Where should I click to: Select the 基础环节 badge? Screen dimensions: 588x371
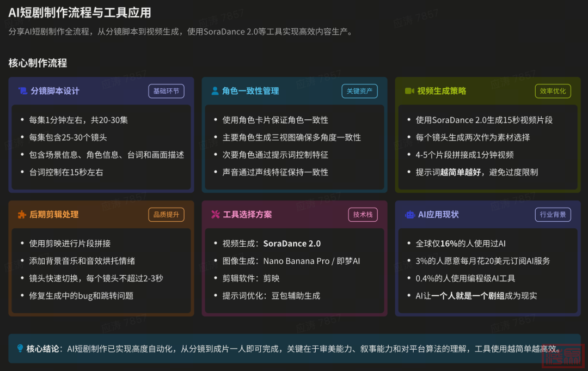pyautogui.click(x=166, y=91)
